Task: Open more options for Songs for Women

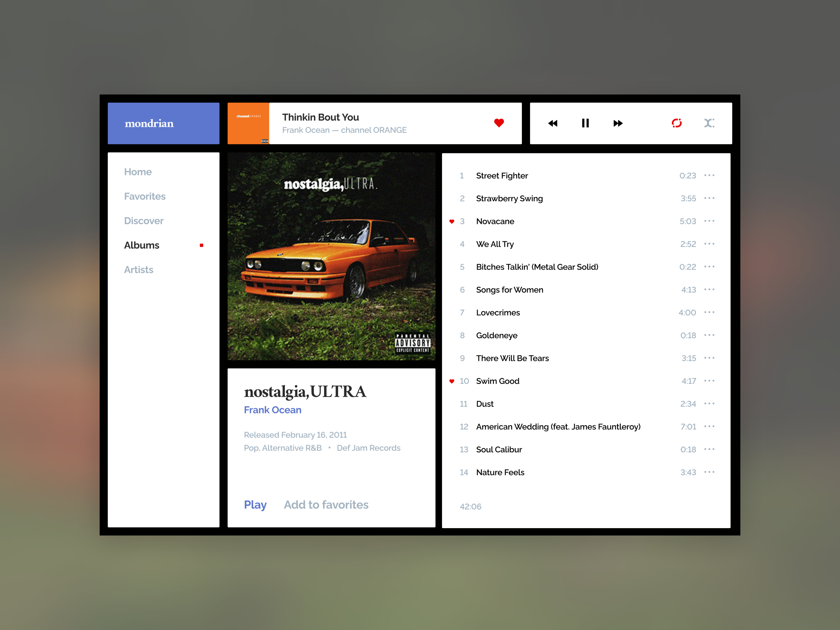Action: [x=709, y=289]
